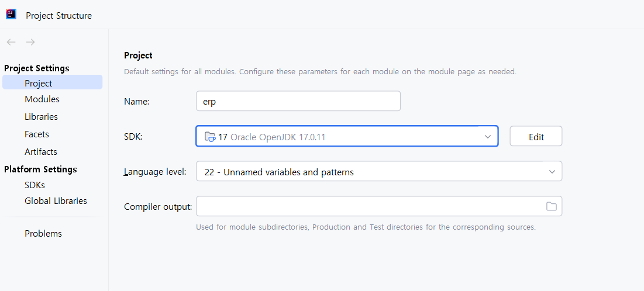Viewport: 644px width, 291px height.
Task: Open the Facets section
Action: click(x=37, y=134)
